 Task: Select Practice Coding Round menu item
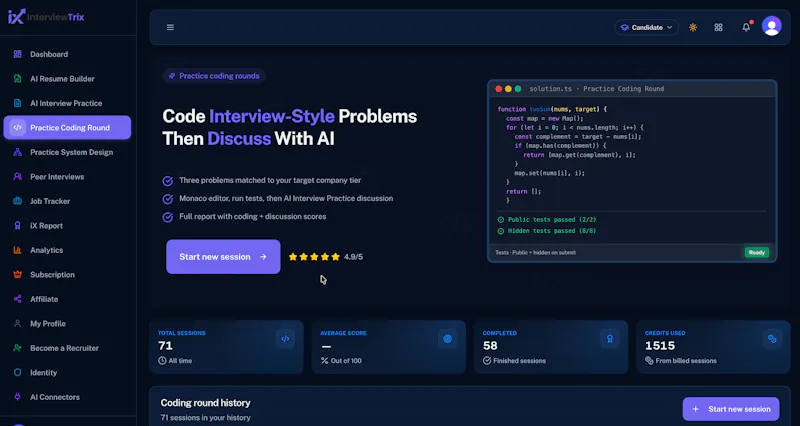(67, 128)
